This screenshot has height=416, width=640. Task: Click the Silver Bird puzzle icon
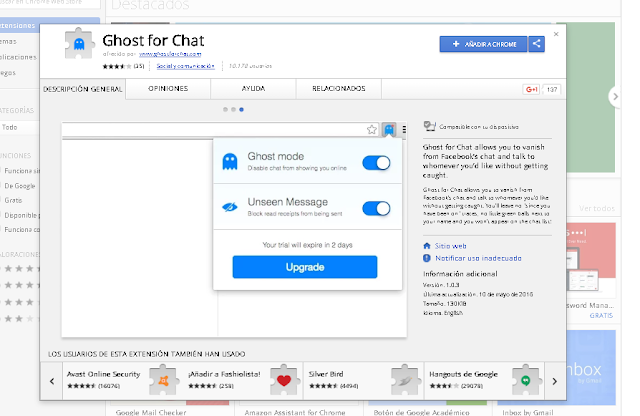[405, 380]
